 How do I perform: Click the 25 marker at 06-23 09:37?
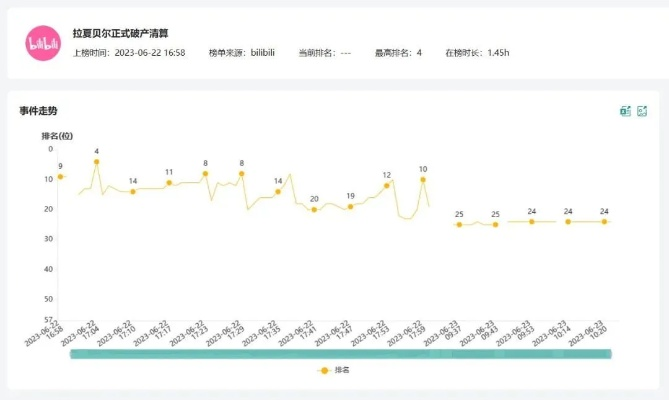[459, 224]
